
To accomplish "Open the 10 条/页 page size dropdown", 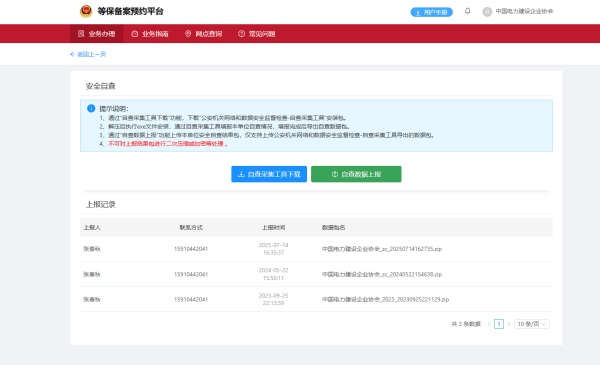I will click(x=532, y=324).
